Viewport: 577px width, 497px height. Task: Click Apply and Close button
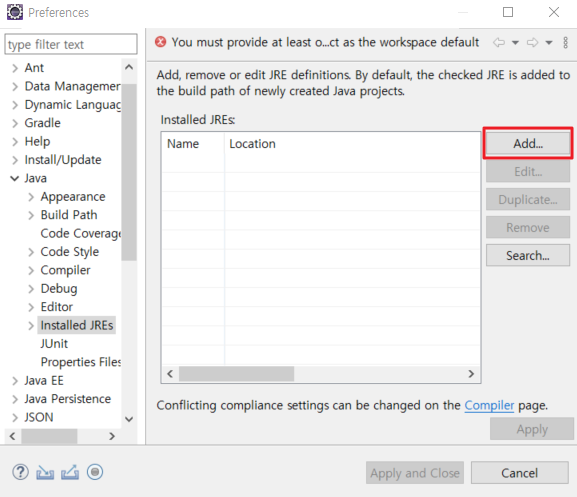[415, 473]
